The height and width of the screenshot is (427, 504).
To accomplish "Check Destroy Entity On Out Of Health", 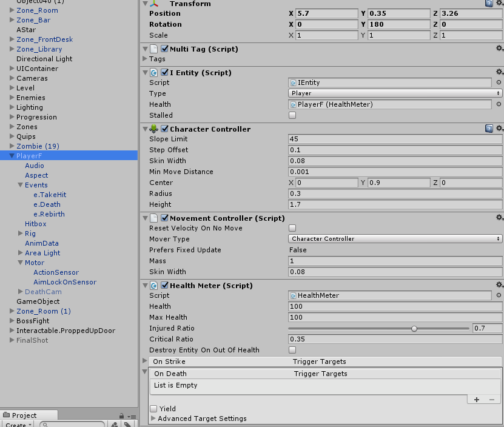I will click(291, 350).
